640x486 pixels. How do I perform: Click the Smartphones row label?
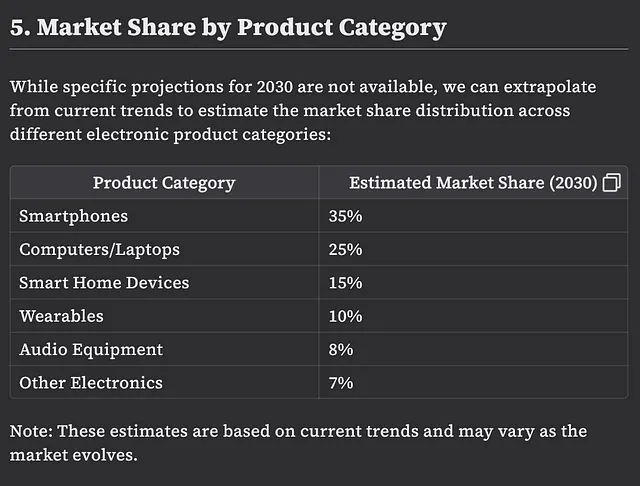73,216
